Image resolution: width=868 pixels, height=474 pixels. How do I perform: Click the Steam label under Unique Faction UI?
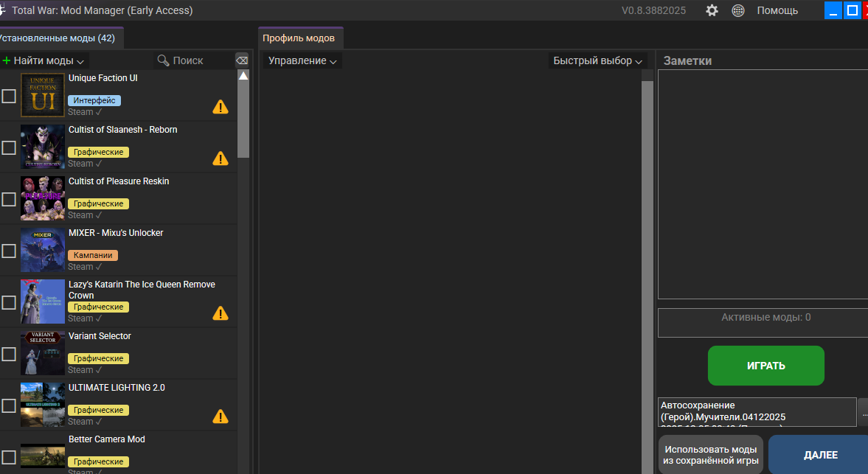[x=85, y=112]
